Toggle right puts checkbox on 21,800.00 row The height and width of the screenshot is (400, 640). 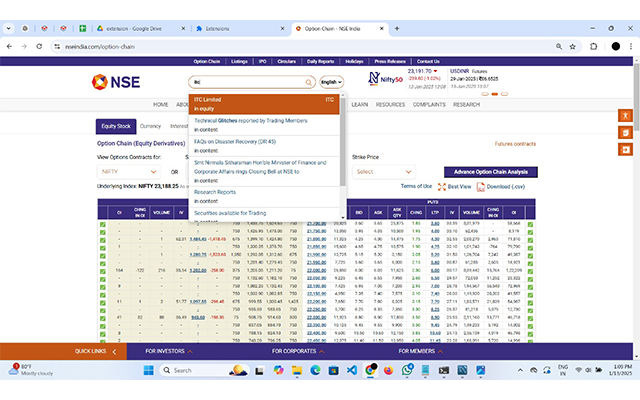pyautogui.click(x=530, y=240)
